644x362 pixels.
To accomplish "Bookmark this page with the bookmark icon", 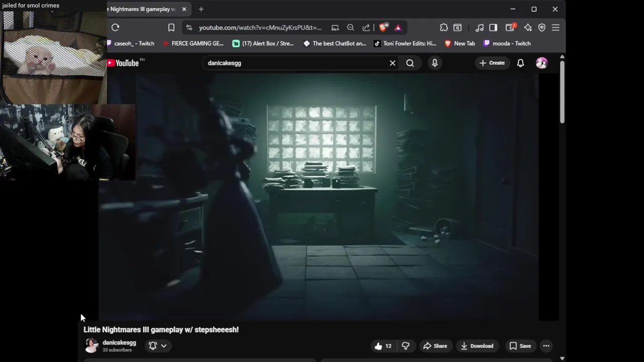I will pos(171,28).
